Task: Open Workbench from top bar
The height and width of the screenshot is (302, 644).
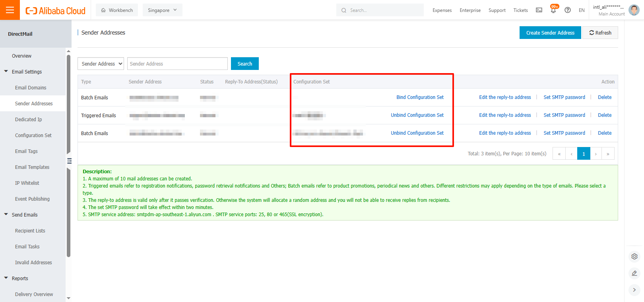Action: pos(117,10)
